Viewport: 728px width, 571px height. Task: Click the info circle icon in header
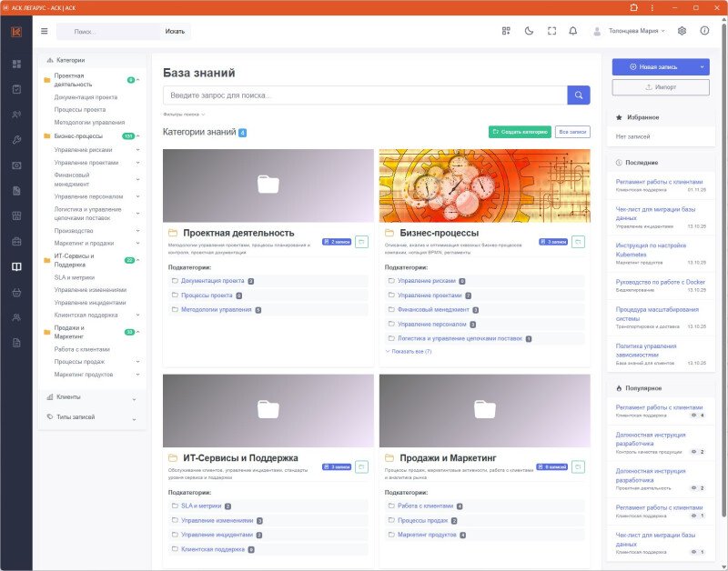coord(704,31)
